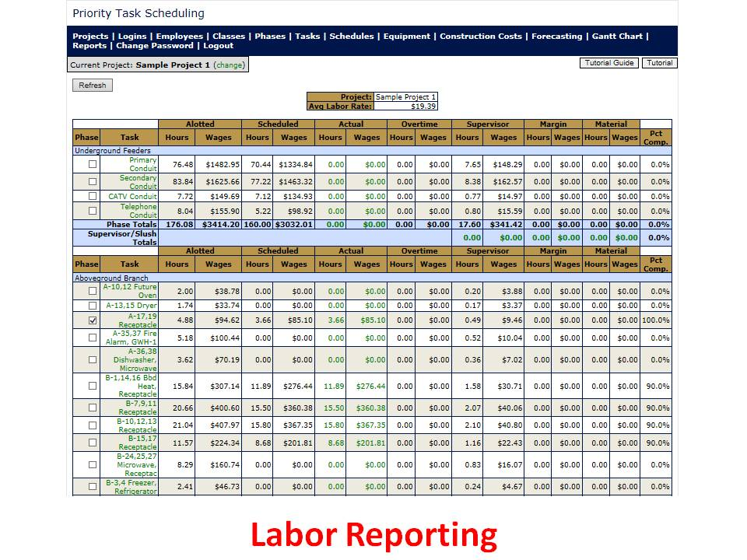The image size is (747, 560).
Task: Check the B-24,25,27 Microwave checkbox
Action: pos(93,465)
